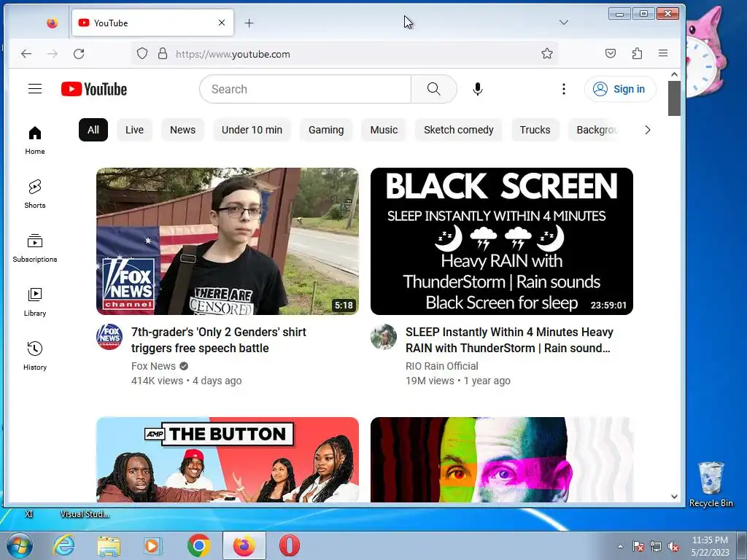Click the Recycle Bin desktop icon
747x560 pixels.
[x=711, y=484]
